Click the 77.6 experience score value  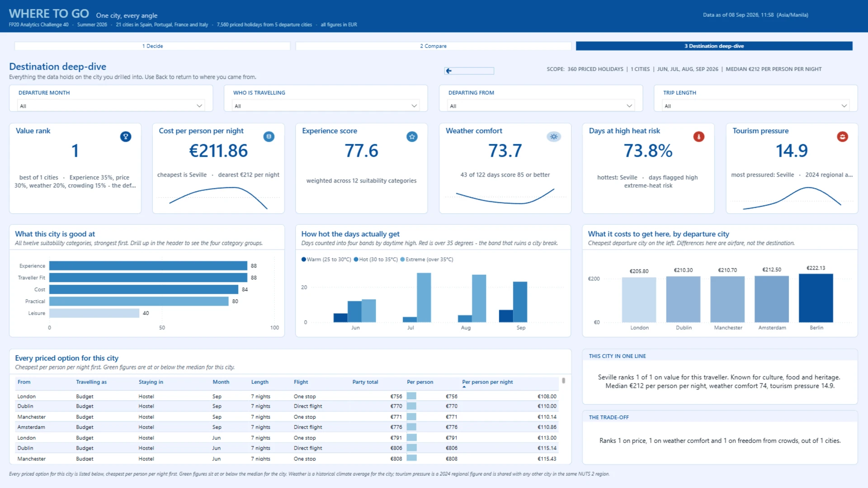(361, 151)
